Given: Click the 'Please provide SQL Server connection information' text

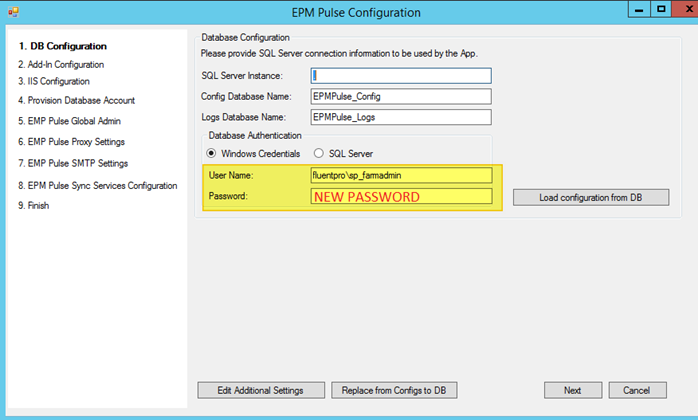Looking at the screenshot, I should (x=339, y=53).
